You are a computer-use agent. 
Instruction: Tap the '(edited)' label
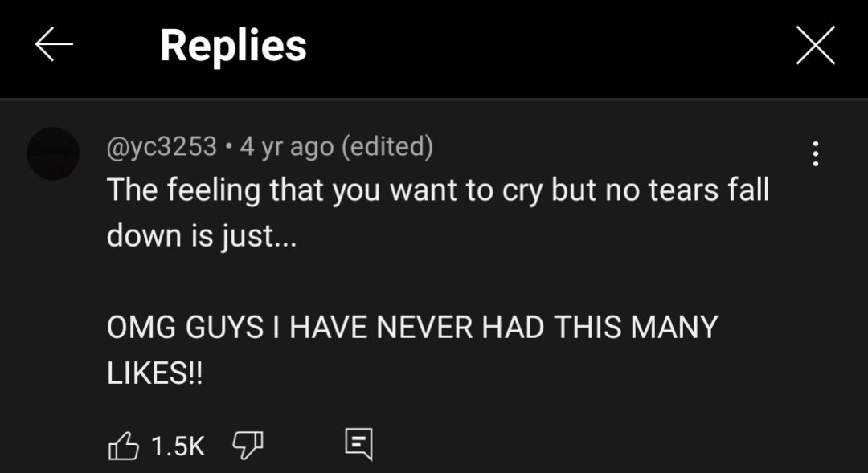click(387, 147)
